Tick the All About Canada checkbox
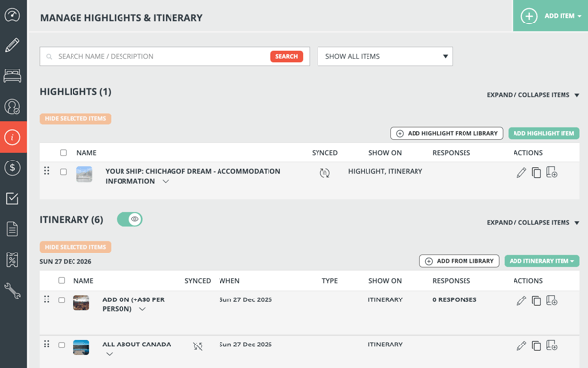Screen dimensions: 588x368 click(61, 345)
